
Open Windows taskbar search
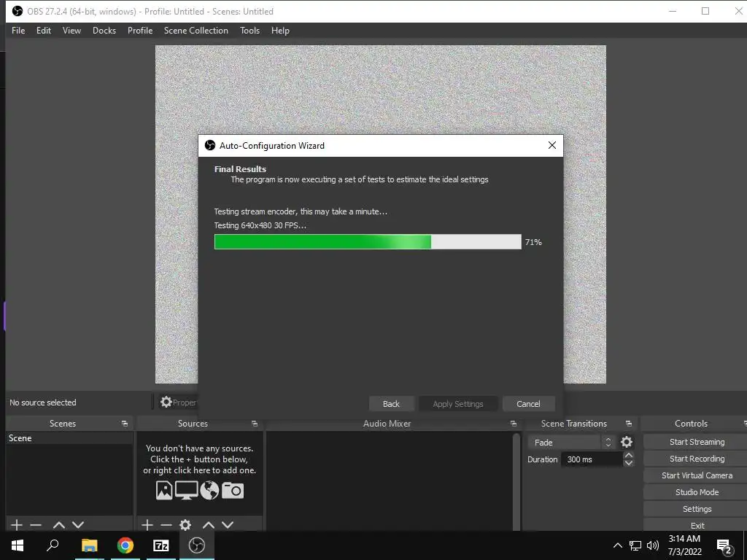tap(53, 545)
